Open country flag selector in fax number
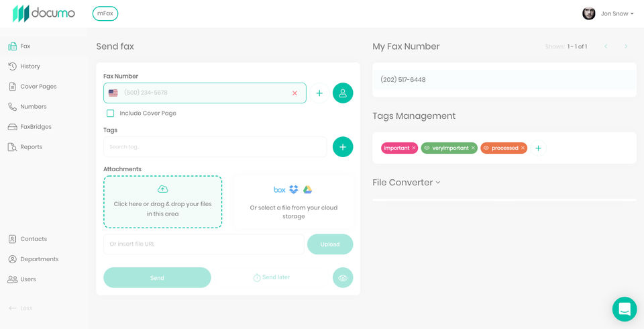644x329 pixels. (x=113, y=93)
